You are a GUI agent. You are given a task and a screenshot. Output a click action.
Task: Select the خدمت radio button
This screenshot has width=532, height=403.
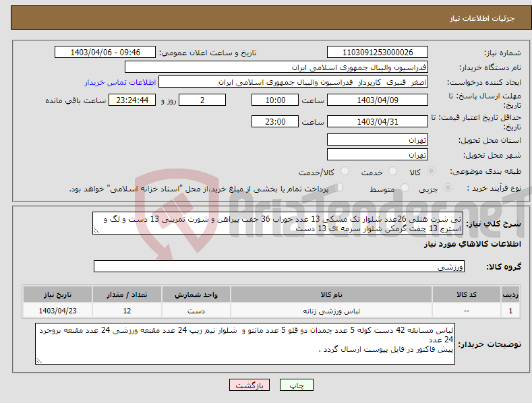pyautogui.click(x=392, y=171)
